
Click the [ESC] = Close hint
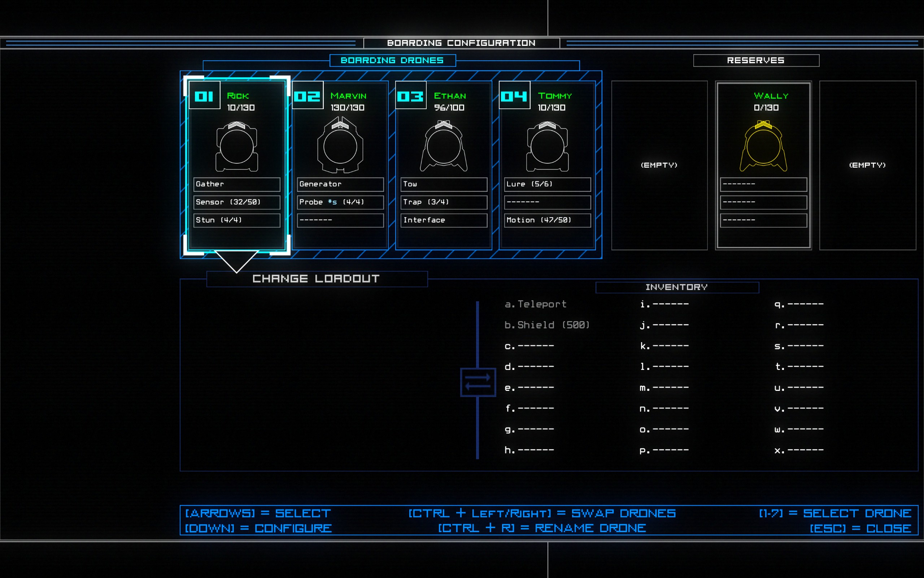(x=860, y=528)
